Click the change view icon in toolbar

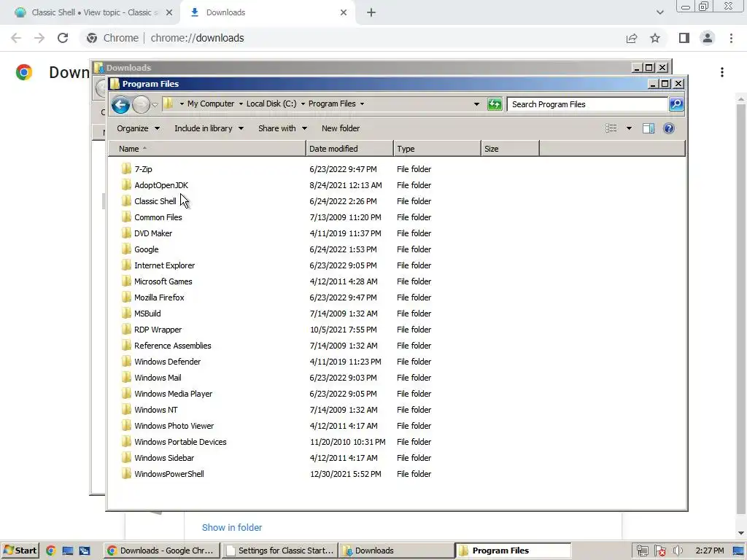click(x=611, y=128)
